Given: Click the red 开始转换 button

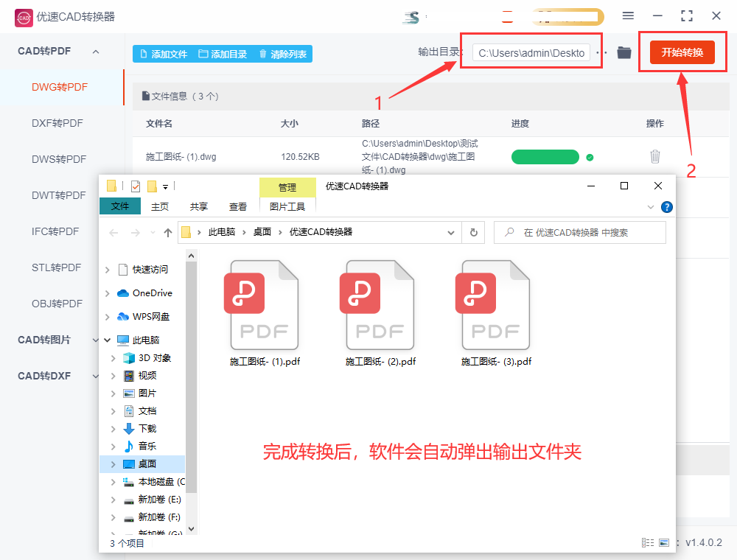Looking at the screenshot, I should [x=682, y=52].
